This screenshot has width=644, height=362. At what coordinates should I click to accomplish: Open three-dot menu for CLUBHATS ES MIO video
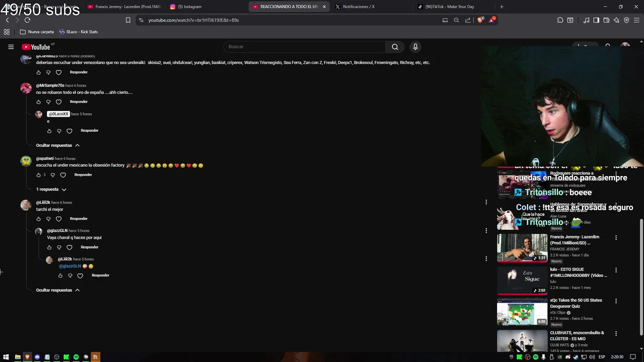pos(616,333)
